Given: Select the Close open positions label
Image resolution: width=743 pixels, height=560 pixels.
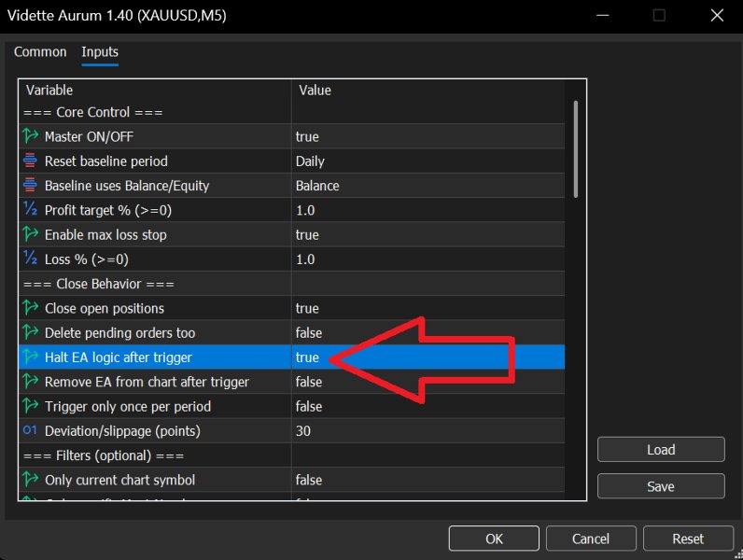Looking at the screenshot, I should (105, 308).
